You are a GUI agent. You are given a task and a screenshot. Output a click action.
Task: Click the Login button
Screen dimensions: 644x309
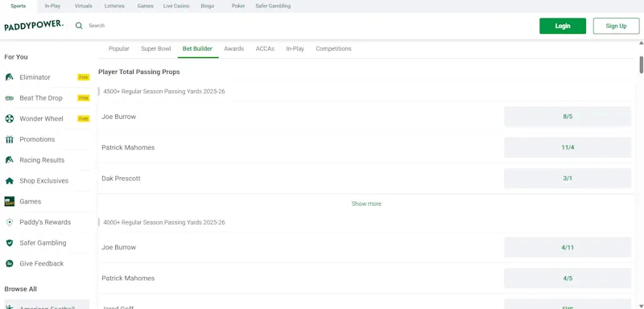tap(563, 26)
